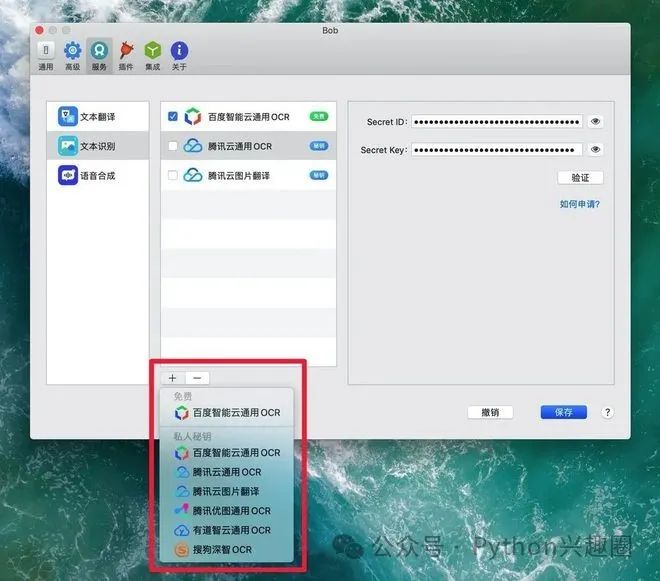Select the 服务 (Services) toolbar tab

(x=99, y=56)
